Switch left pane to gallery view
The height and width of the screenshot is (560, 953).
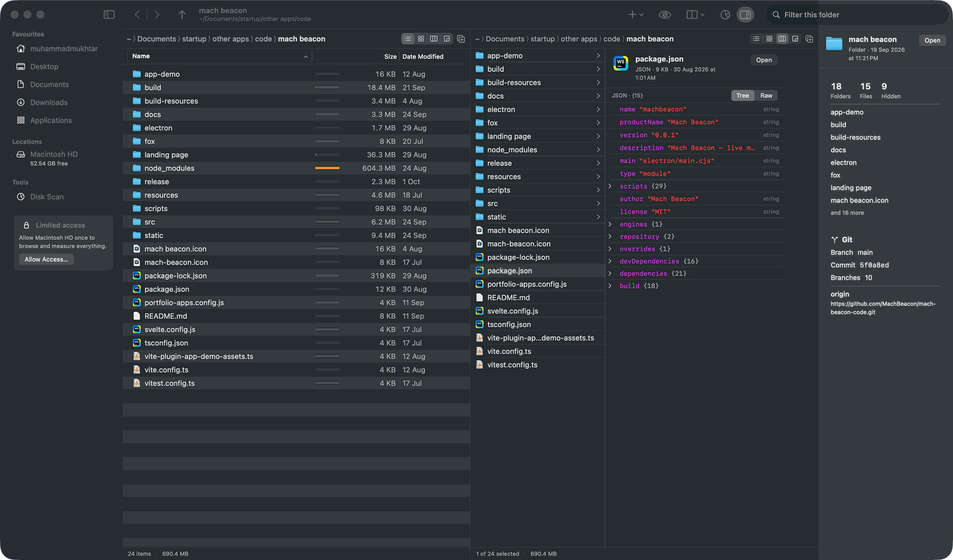click(x=447, y=39)
